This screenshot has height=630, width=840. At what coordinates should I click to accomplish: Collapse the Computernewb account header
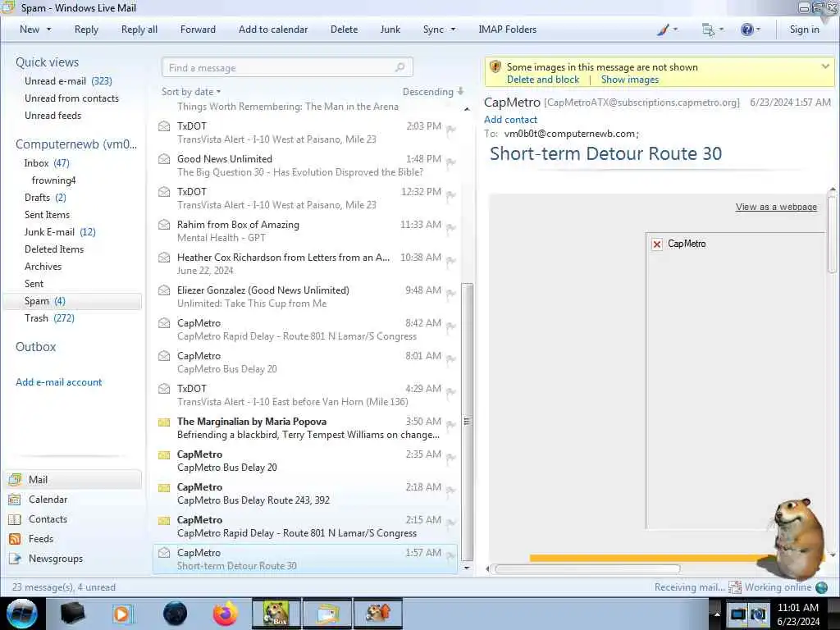76,144
